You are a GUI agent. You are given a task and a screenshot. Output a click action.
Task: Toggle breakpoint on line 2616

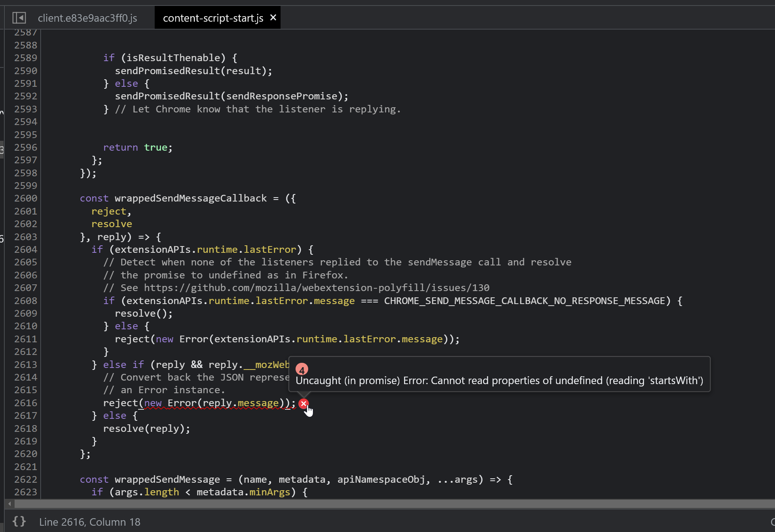(26, 403)
